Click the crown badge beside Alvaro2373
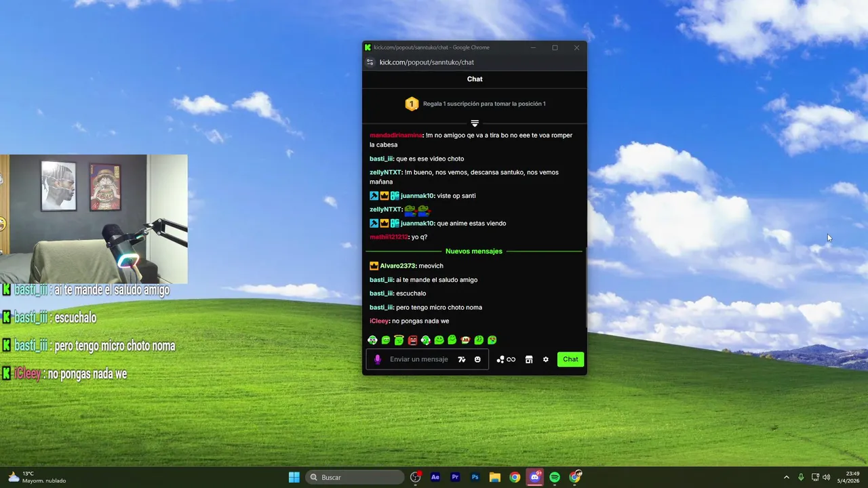The image size is (868, 488). (x=374, y=266)
